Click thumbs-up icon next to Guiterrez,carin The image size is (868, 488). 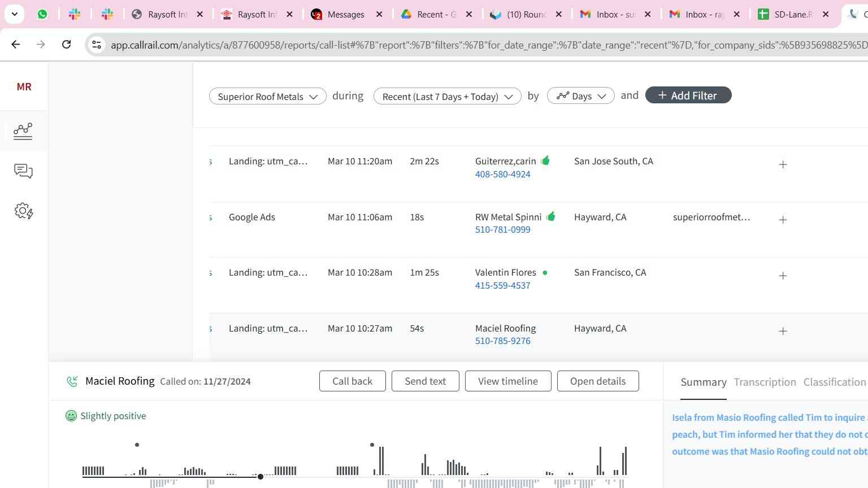[x=545, y=160]
